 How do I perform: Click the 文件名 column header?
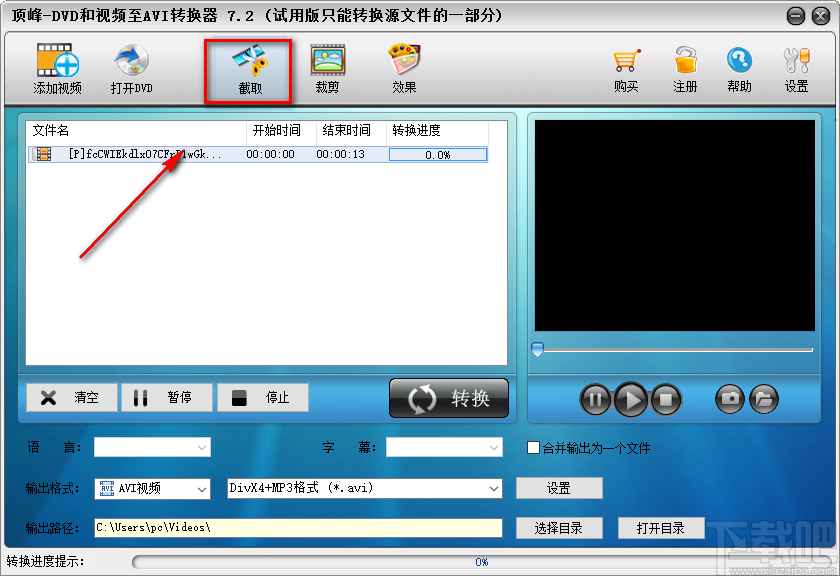tap(50, 130)
